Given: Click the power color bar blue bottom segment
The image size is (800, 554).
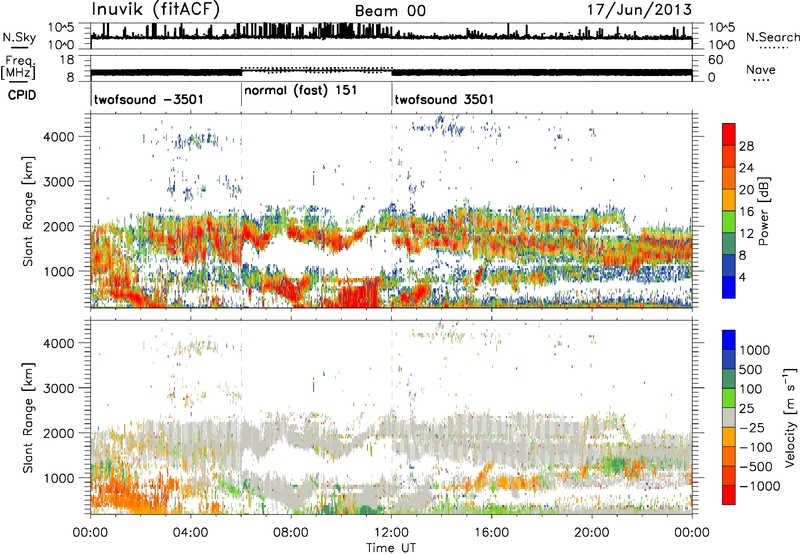Looking at the screenshot, I should (729, 288).
